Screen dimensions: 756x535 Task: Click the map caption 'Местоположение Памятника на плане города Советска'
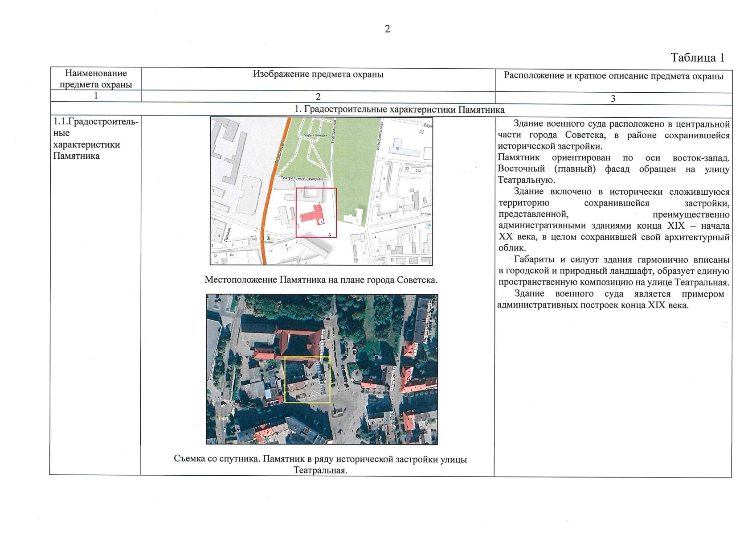(321, 280)
